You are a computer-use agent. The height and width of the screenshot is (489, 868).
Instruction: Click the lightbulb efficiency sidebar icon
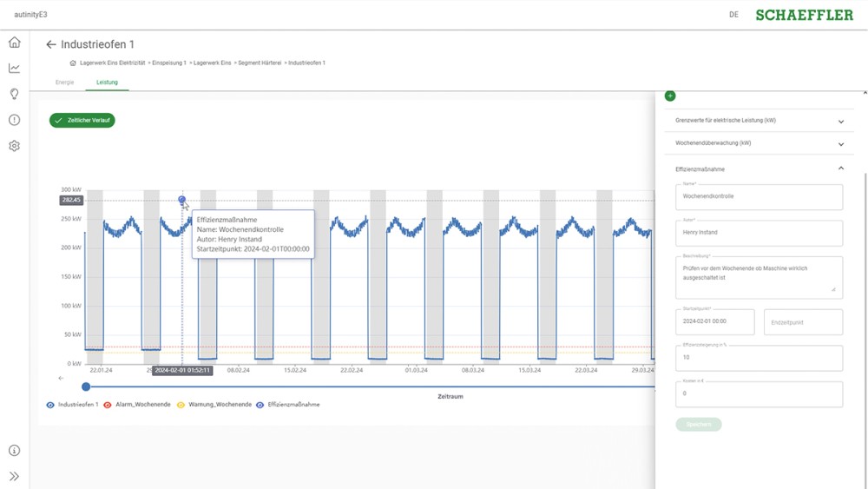tap(14, 94)
